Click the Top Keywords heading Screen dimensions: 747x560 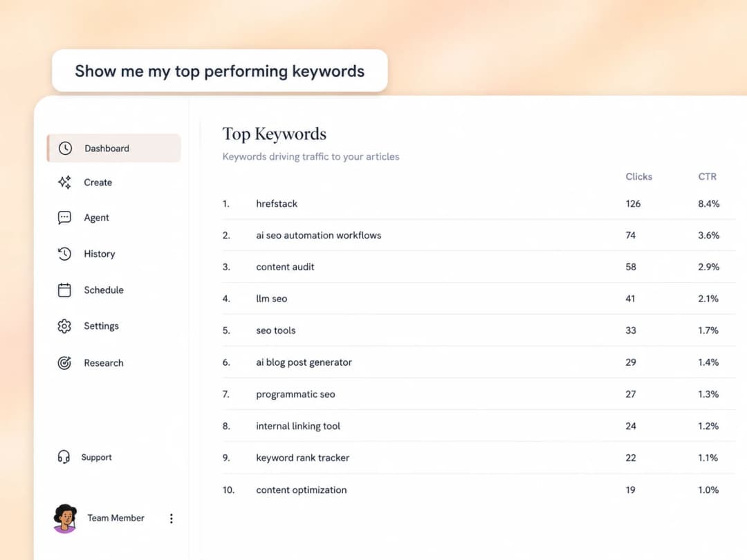click(275, 134)
